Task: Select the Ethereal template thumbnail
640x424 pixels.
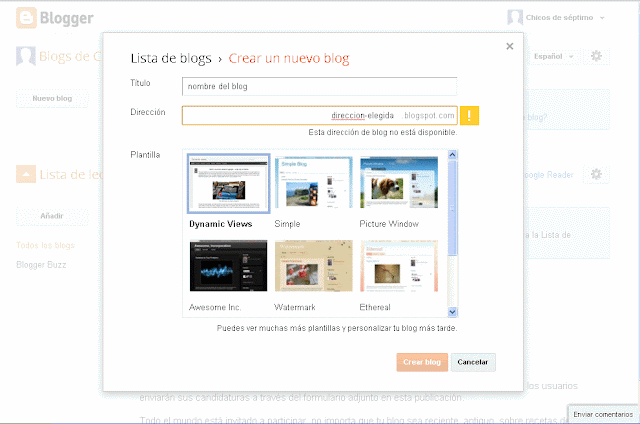Action: (399, 266)
